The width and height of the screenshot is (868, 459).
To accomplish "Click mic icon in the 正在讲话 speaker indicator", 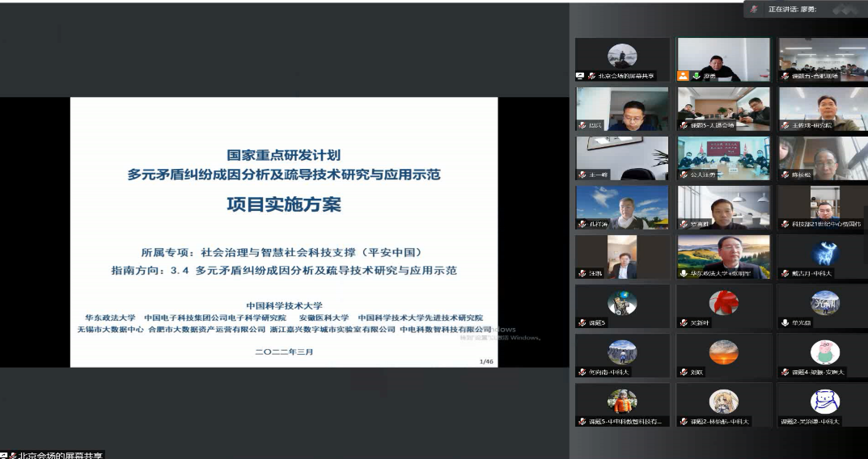I will point(755,9).
